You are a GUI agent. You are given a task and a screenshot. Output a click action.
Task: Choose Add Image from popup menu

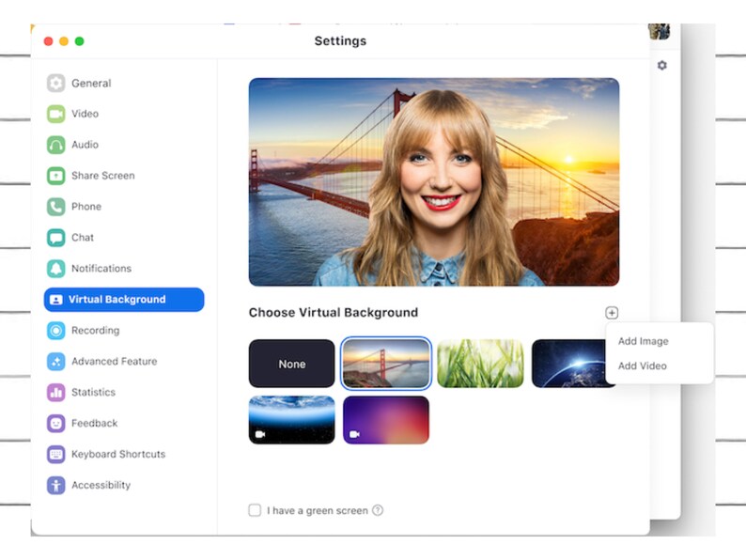(x=644, y=341)
